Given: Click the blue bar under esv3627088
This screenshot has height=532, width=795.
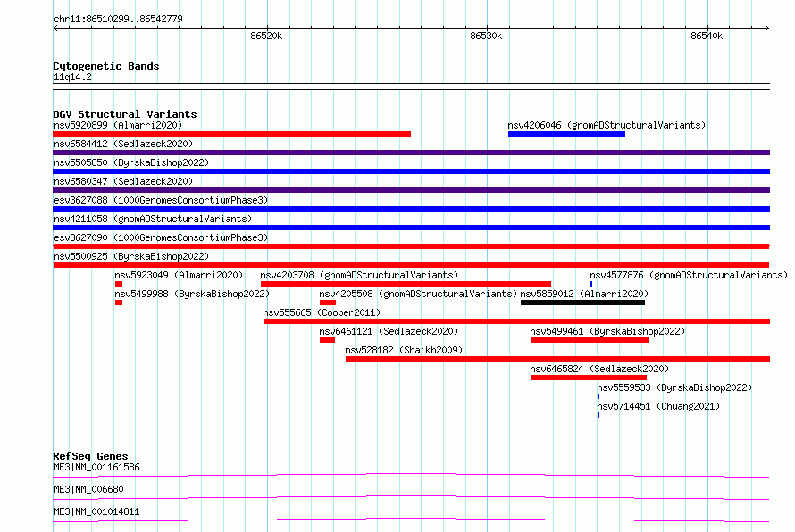Looking at the screenshot, I should [411, 209].
